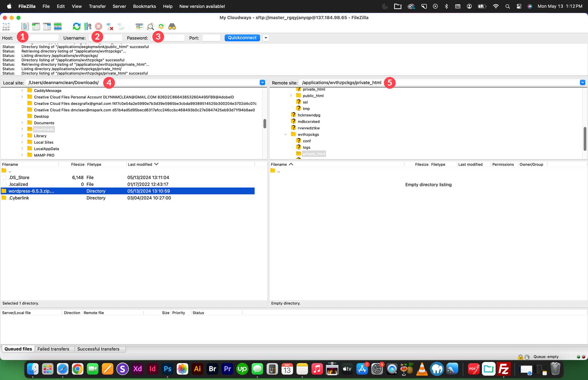Enable synchronized browsing
588x380 pixels.
pyautogui.click(x=161, y=26)
